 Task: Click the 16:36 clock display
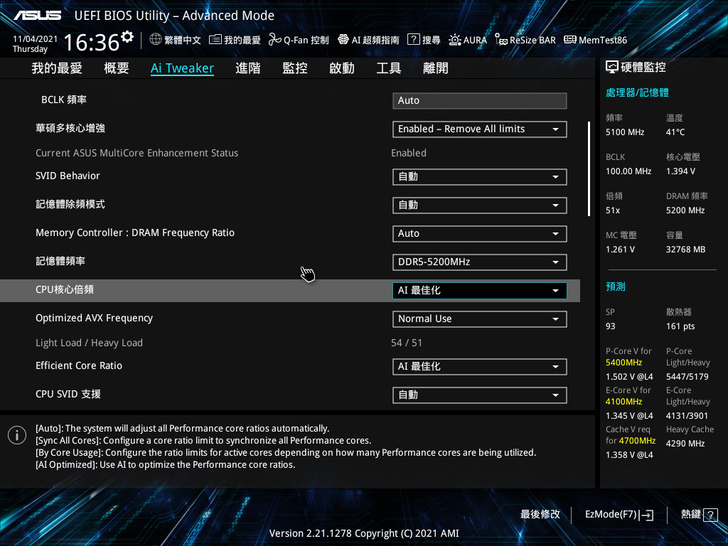(x=91, y=43)
